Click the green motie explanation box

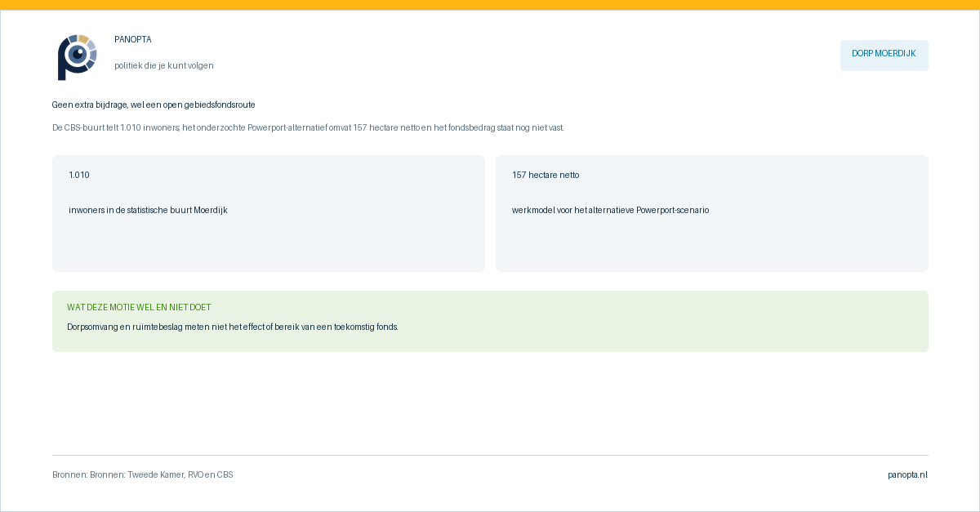click(490, 321)
